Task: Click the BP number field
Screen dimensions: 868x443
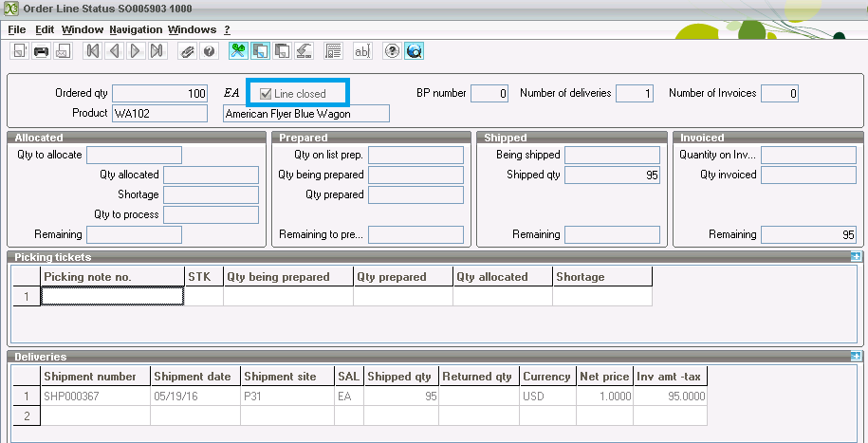Action: click(x=489, y=93)
